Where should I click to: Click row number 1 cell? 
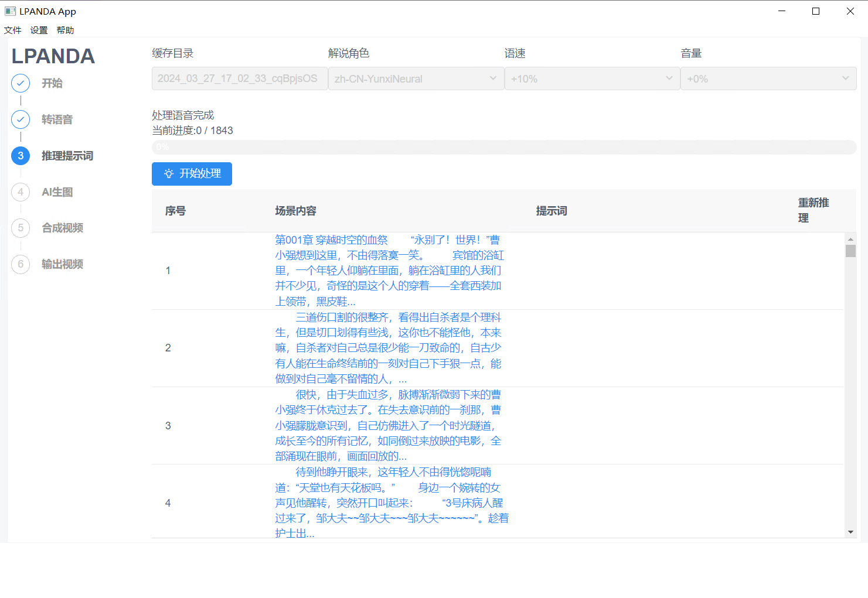tap(168, 271)
